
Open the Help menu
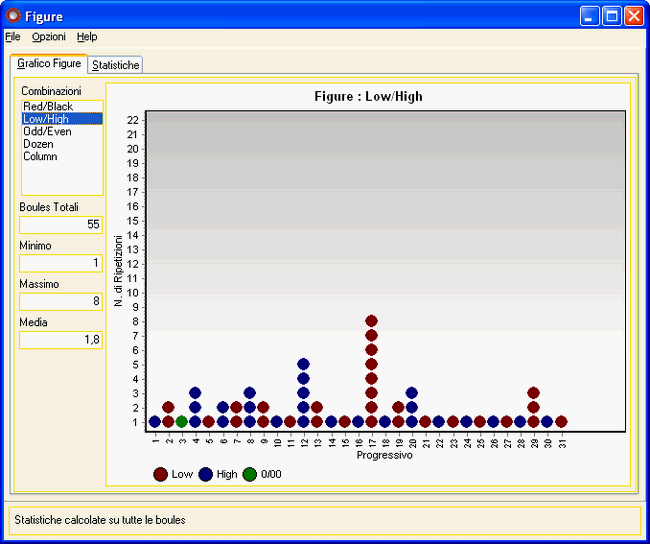coord(87,37)
